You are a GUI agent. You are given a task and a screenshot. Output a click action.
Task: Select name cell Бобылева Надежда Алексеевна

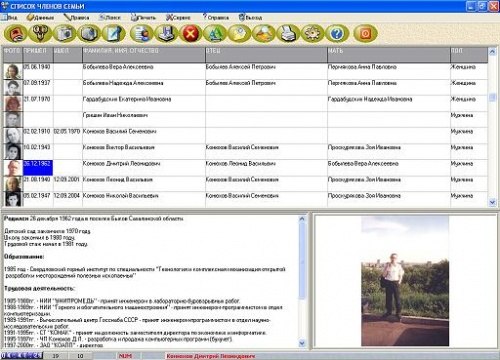[x=144, y=87]
